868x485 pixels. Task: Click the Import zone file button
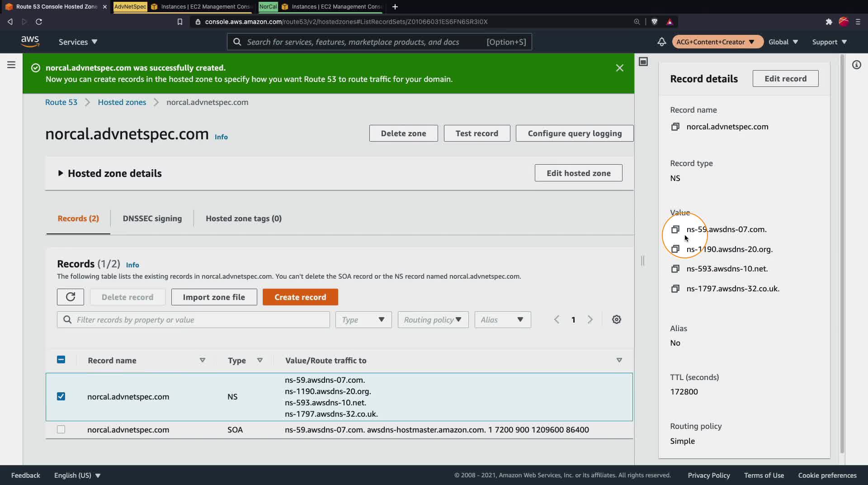(x=214, y=297)
